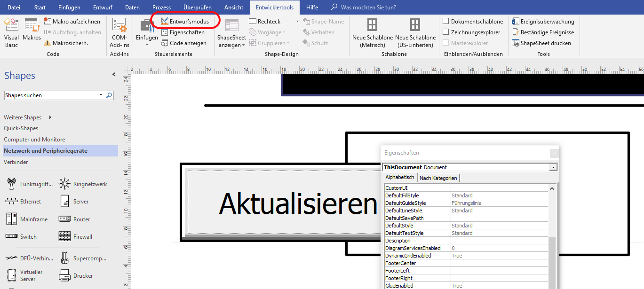
Task: Open the Visual Basic editor
Action: (x=12, y=32)
